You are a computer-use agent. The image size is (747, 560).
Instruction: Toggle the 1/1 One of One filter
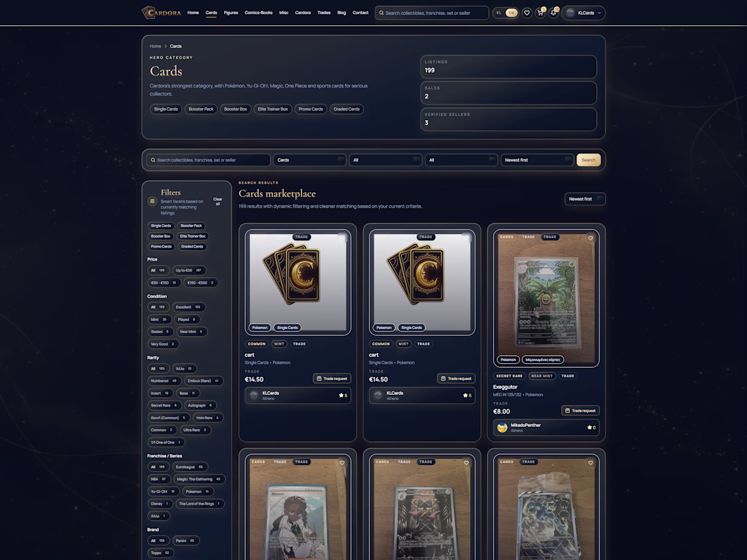click(x=166, y=443)
